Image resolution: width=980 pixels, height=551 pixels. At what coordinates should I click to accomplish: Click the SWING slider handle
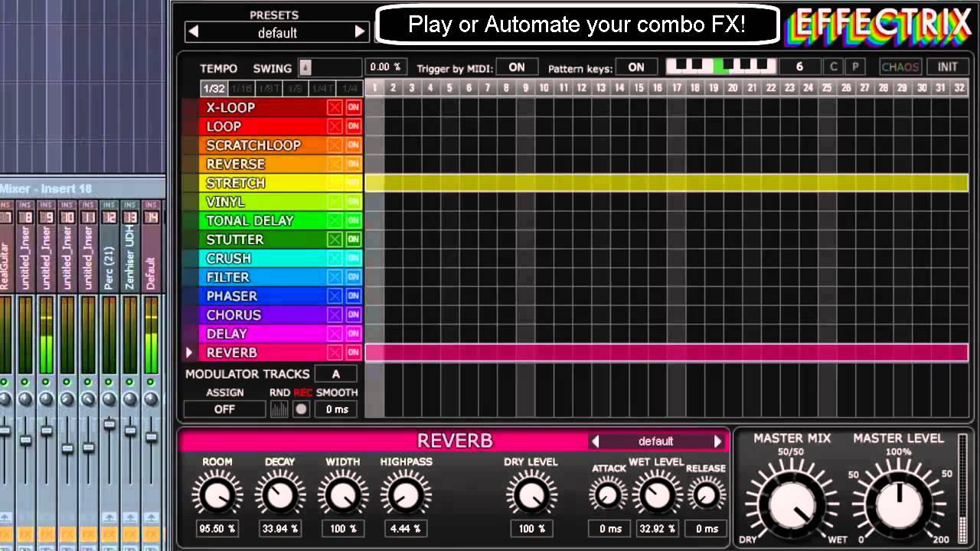click(305, 67)
